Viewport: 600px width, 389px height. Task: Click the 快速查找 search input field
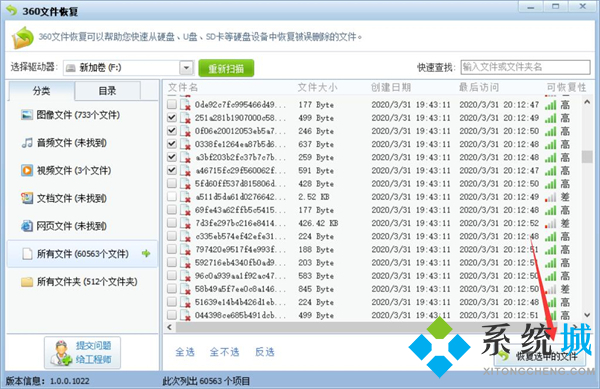point(525,67)
